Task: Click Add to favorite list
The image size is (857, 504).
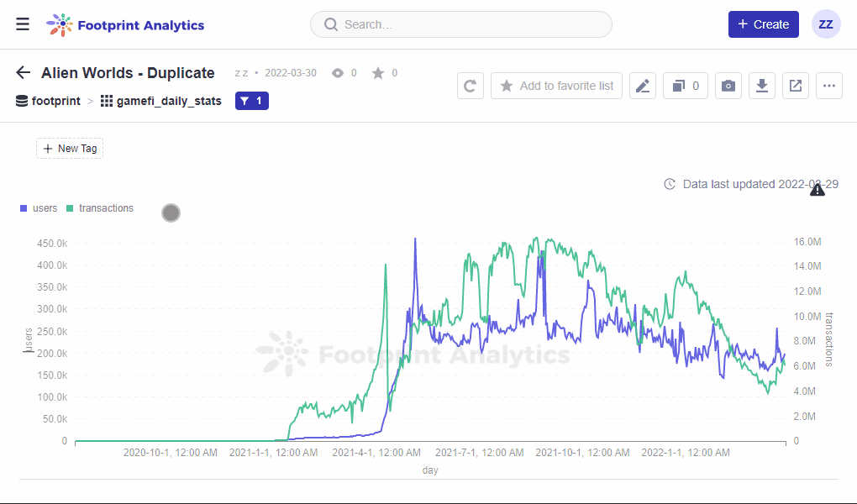Action: 556,86
